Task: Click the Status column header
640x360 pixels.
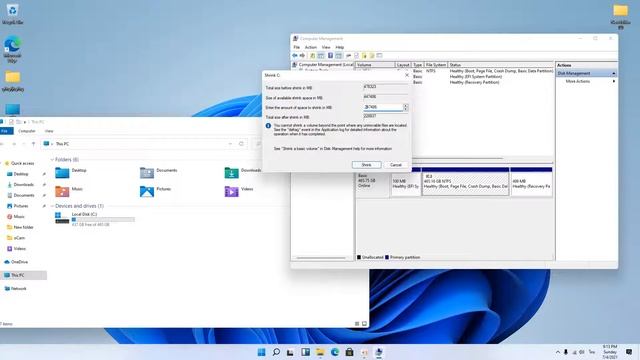Action: (500, 65)
